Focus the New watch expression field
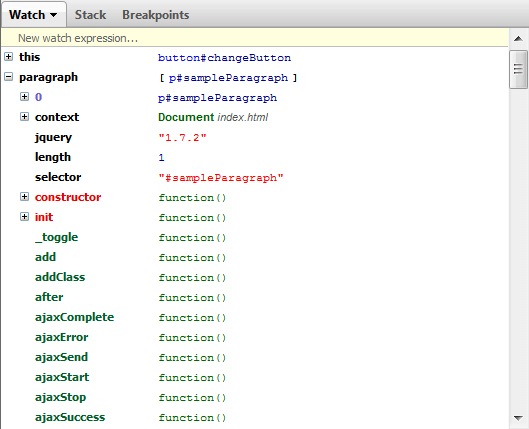Screen dimensions: 529x429 point(254,38)
